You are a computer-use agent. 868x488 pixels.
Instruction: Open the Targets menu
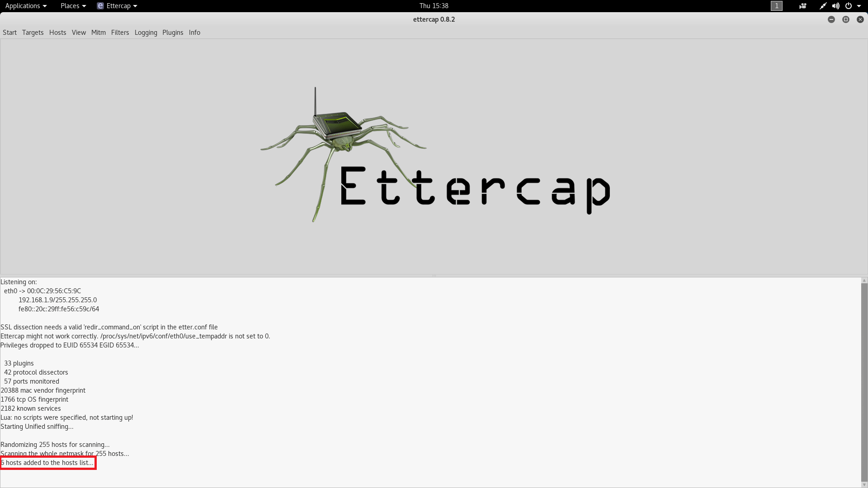[x=33, y=33]
